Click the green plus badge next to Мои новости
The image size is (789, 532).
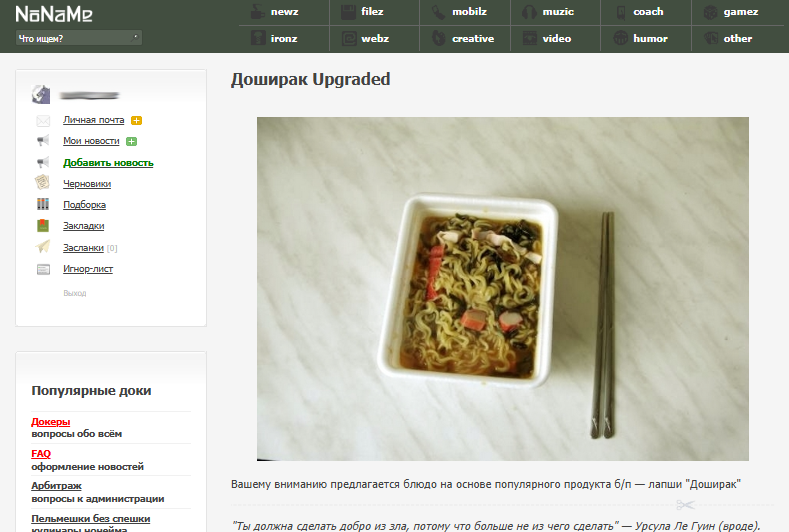pos(131,141)
